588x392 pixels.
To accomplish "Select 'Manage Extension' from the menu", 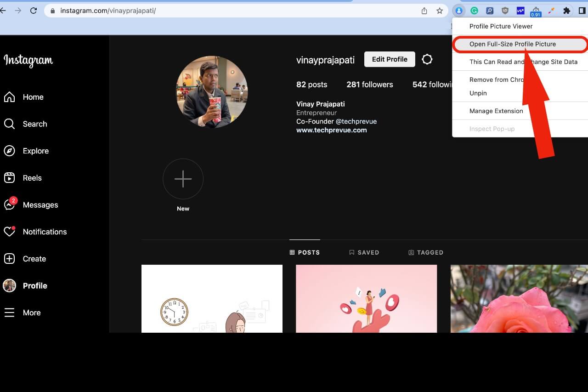I will tap(496, 111).
